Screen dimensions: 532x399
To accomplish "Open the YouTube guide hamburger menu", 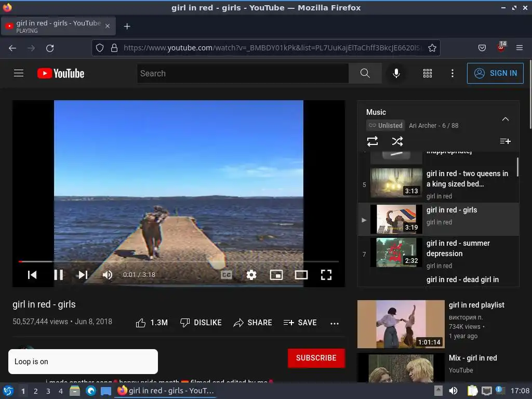I will [19, 73].
